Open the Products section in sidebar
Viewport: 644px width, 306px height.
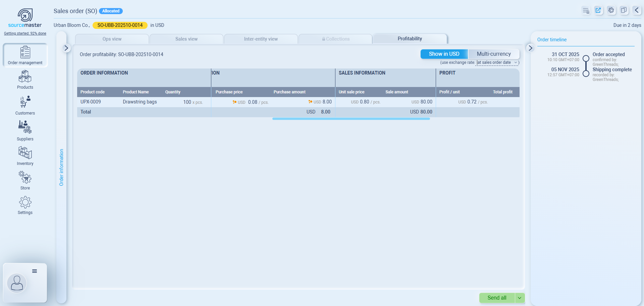[x=25, y=80]
